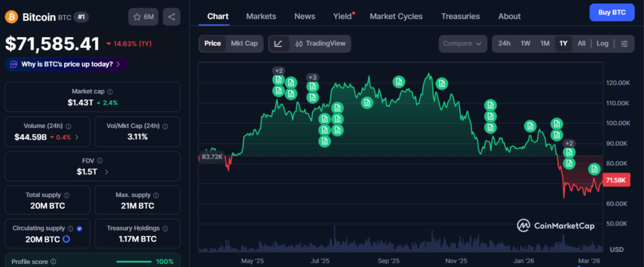
Task: Open the +2 news marker badge near May '25
Action: pyautogui.click(x=279, y=71)
